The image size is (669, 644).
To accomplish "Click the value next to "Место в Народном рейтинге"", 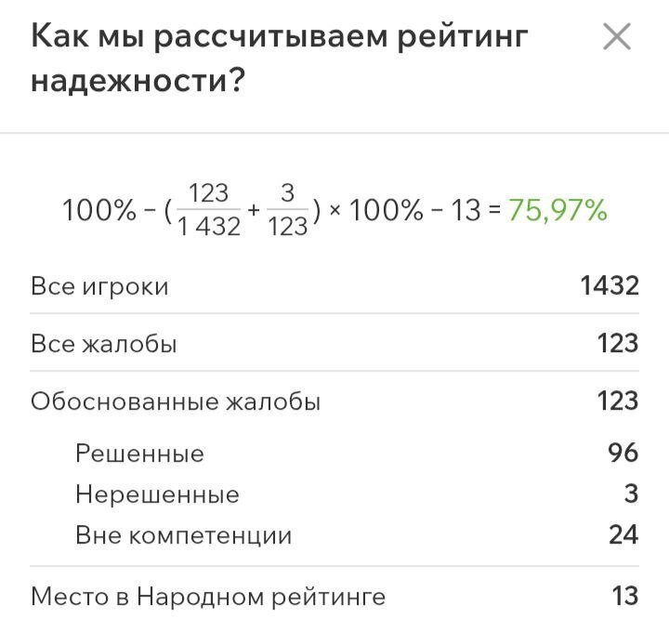I will tap(624, 596).
